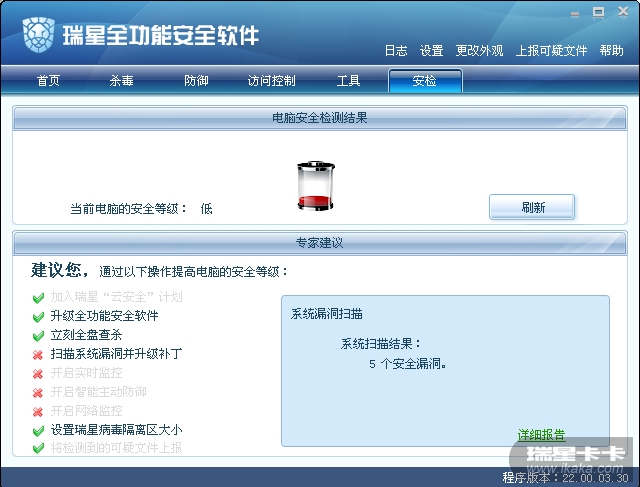Click 更改外观 to change skin

pos(479,51)
